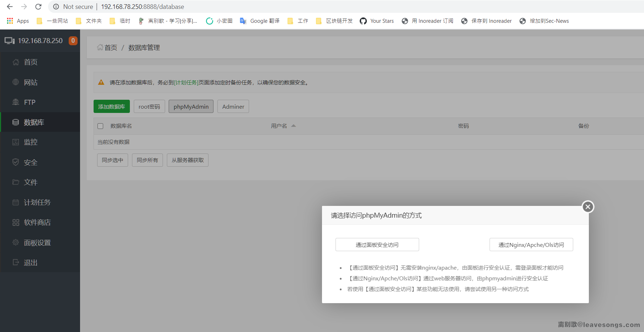Click the 监控 monitor icon

16,142
